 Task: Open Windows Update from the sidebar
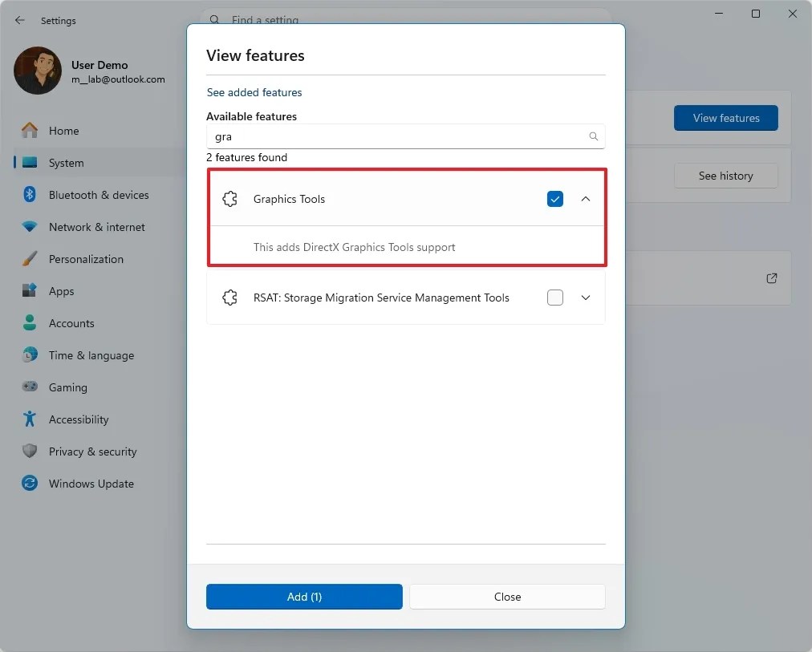(91, 483)
